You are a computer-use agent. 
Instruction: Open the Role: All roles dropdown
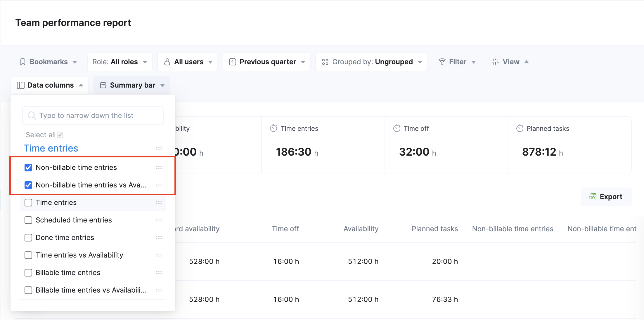(x=120, y=62)
